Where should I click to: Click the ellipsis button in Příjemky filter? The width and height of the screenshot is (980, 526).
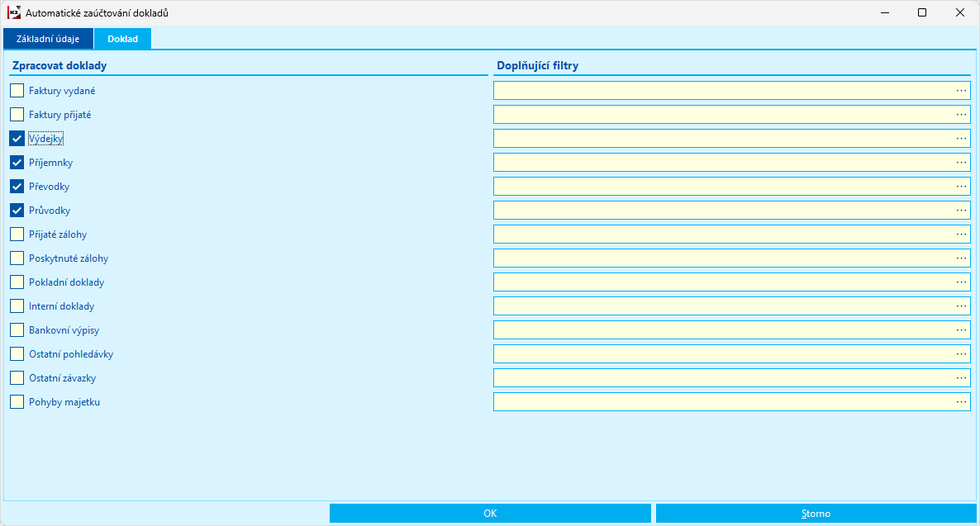[961, 163]
